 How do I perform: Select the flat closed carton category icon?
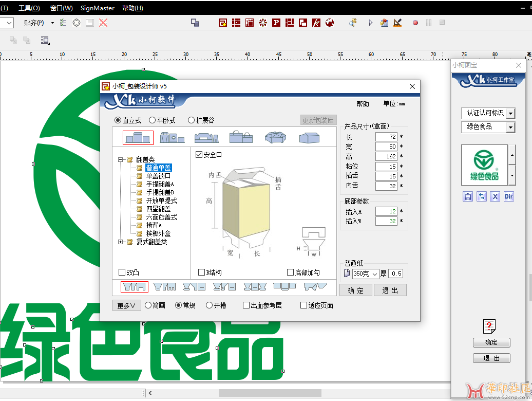tap(310, 138)
